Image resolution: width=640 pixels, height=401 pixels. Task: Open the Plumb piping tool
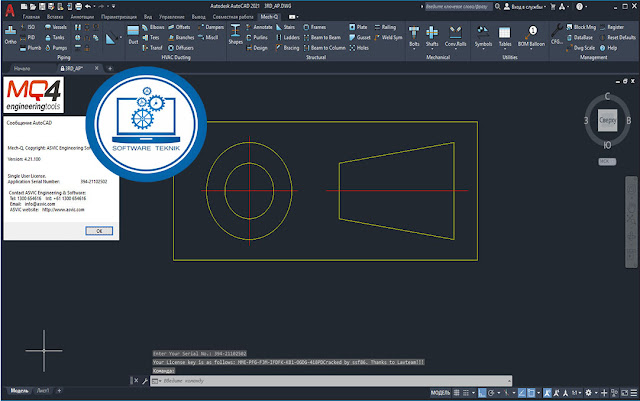tap(31, 48)
